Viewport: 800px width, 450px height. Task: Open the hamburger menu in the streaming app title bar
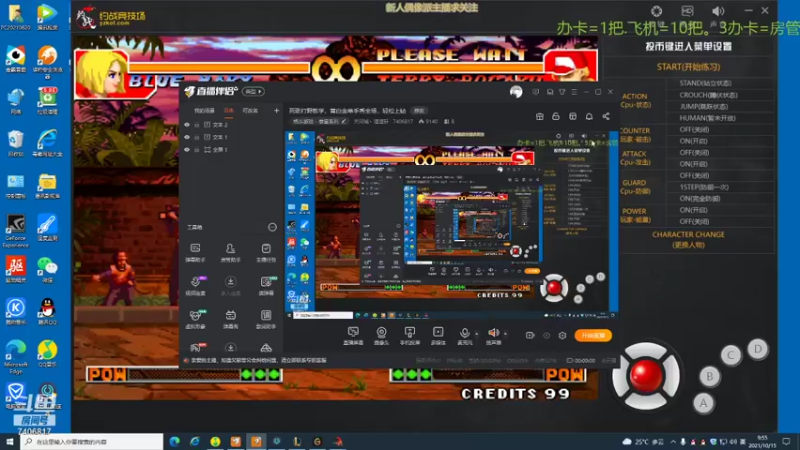[574, 92]
